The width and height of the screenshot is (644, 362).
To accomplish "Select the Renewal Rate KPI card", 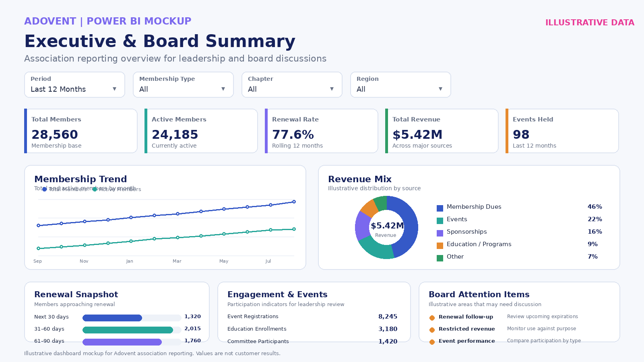I will pos(322,131).
